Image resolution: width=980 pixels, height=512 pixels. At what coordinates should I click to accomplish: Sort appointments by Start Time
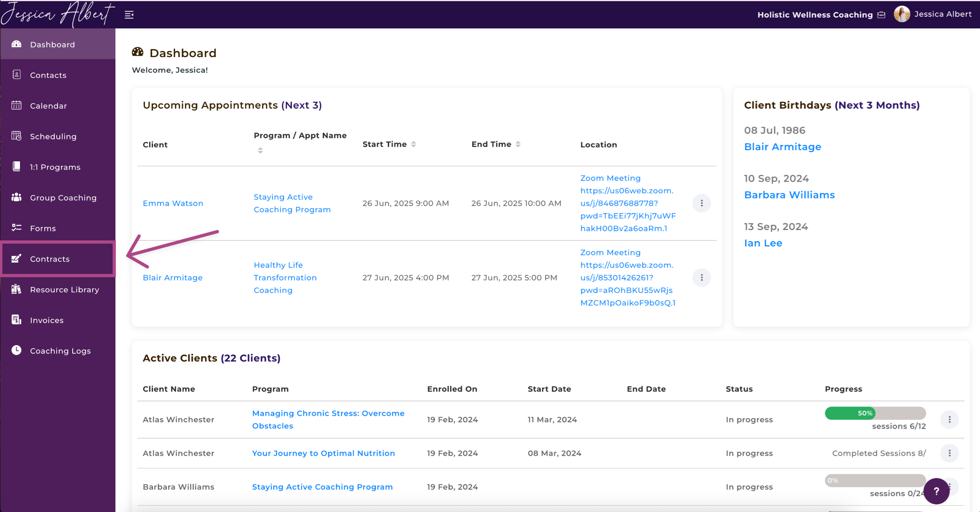414,144
